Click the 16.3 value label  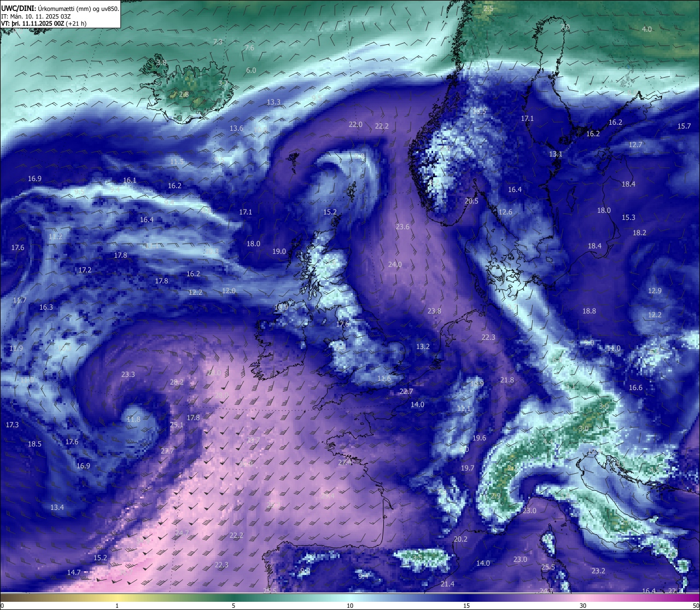coord(46,307)
